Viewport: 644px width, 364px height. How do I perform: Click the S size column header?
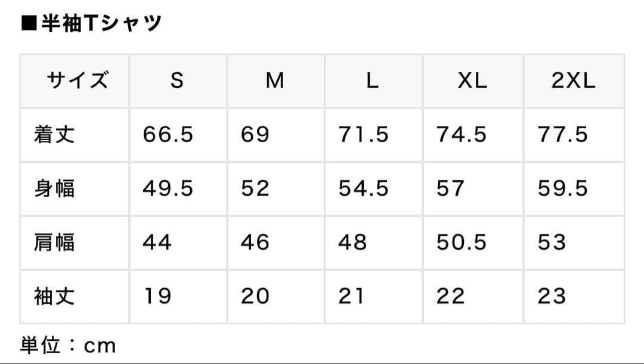click(177, 81)
